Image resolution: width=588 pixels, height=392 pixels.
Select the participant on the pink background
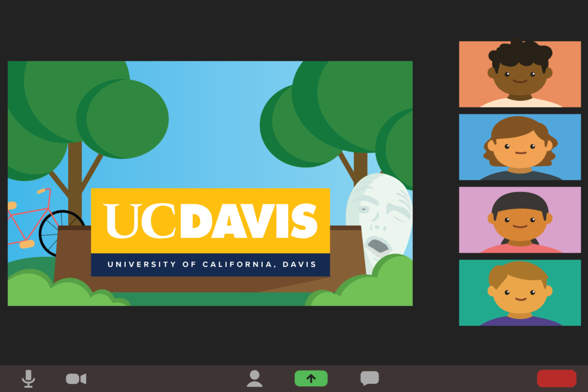tap(519, 220)
